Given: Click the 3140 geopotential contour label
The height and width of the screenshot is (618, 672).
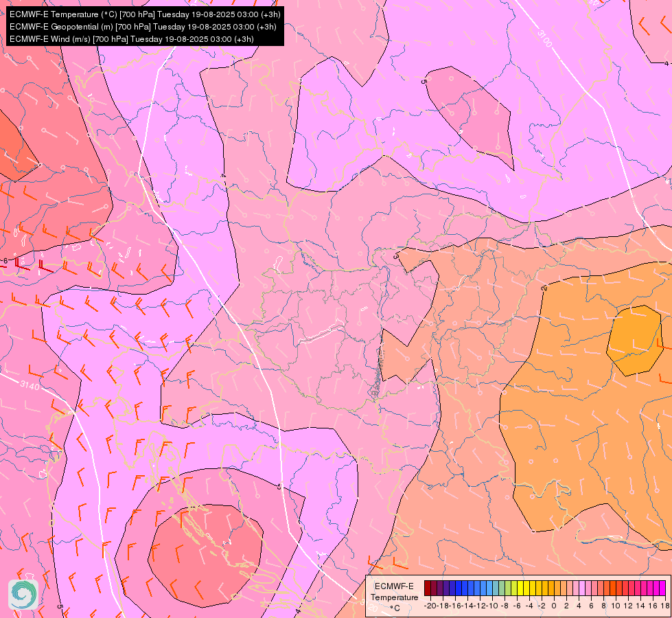Looking at the screenshot, I should click(x=30, y=385).
